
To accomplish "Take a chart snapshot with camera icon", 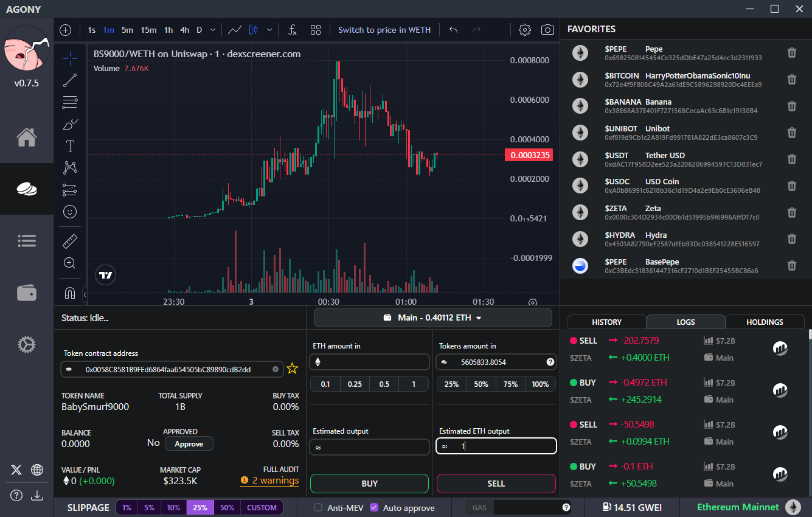I will 547,30.
